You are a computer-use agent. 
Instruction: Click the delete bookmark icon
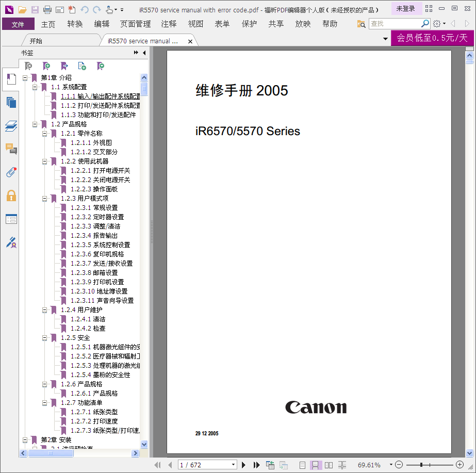pos(28,66)
